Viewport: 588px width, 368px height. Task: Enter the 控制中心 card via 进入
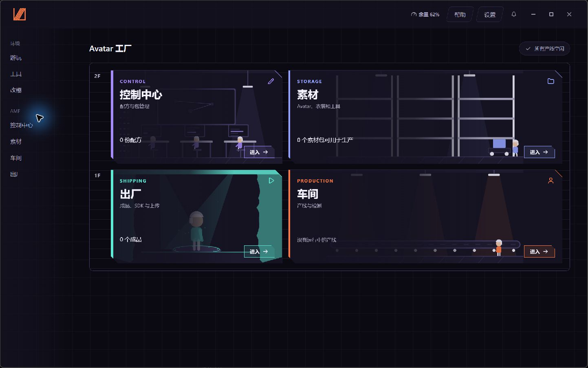click(x=259, y=152)
